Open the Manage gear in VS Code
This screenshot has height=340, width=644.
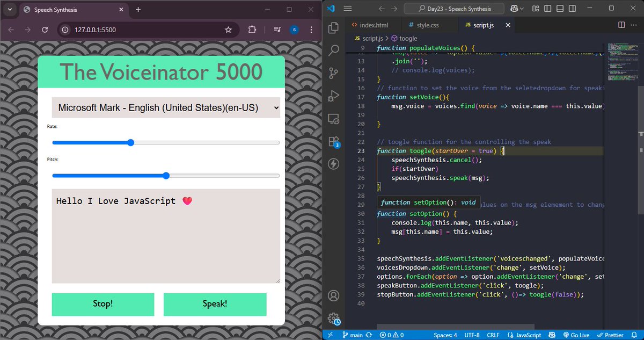(334, 319)
